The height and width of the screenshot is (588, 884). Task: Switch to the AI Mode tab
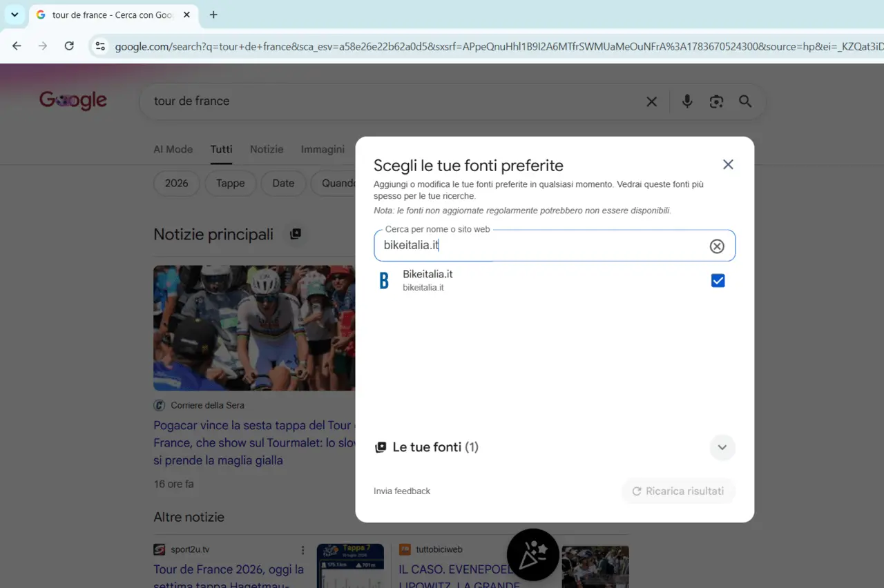pyautogui.click(x=173, y=149)
